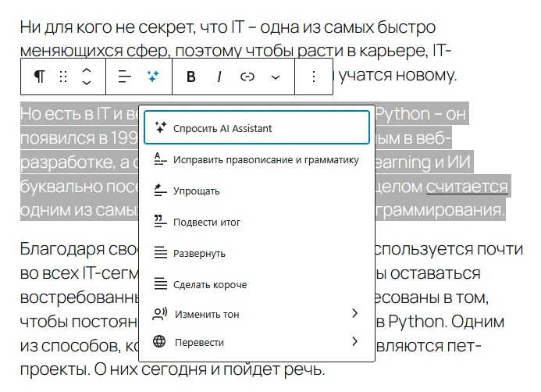The image size is (541, 392).
Task: Expand the chevron arrow next to Изменить тон
Action: [x=354, y=313]
